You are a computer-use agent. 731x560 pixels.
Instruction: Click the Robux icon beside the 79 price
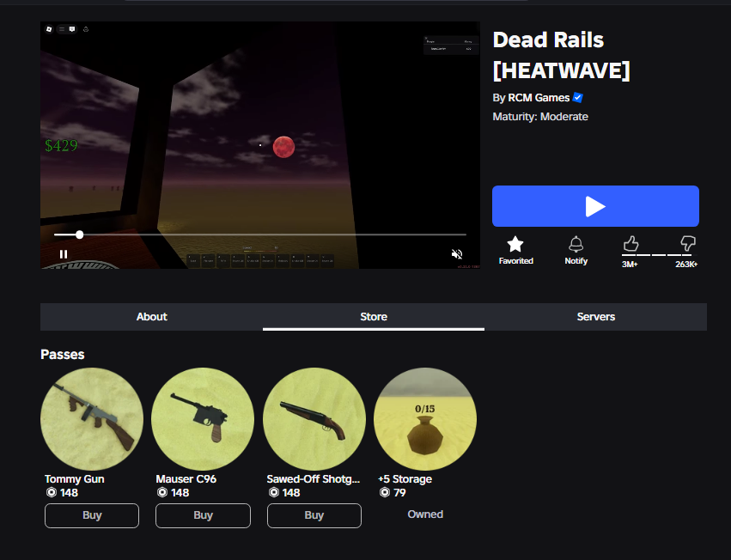coord(385,492)
